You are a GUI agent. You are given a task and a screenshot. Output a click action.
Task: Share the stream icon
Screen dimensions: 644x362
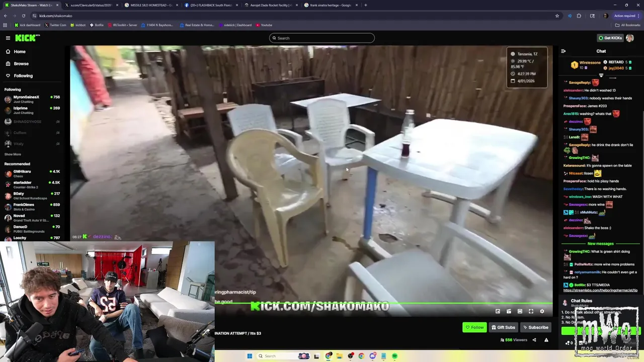pyautogui.click(x=534, y=340)
